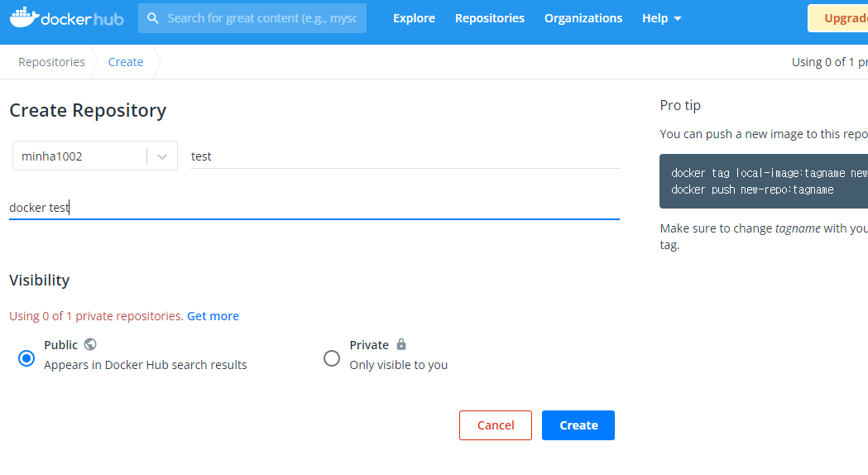Click the Create breadcrumb
This screenshot has height=475, width=868.
point(126,62)
